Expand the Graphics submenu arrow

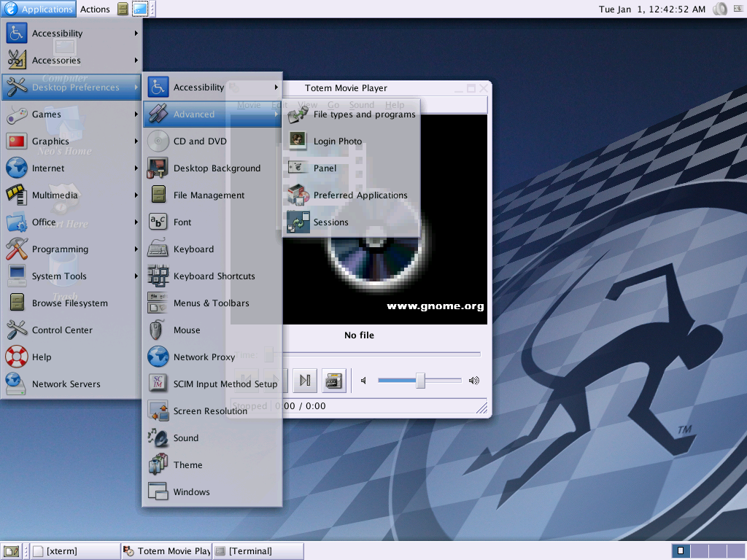[136, 141]
